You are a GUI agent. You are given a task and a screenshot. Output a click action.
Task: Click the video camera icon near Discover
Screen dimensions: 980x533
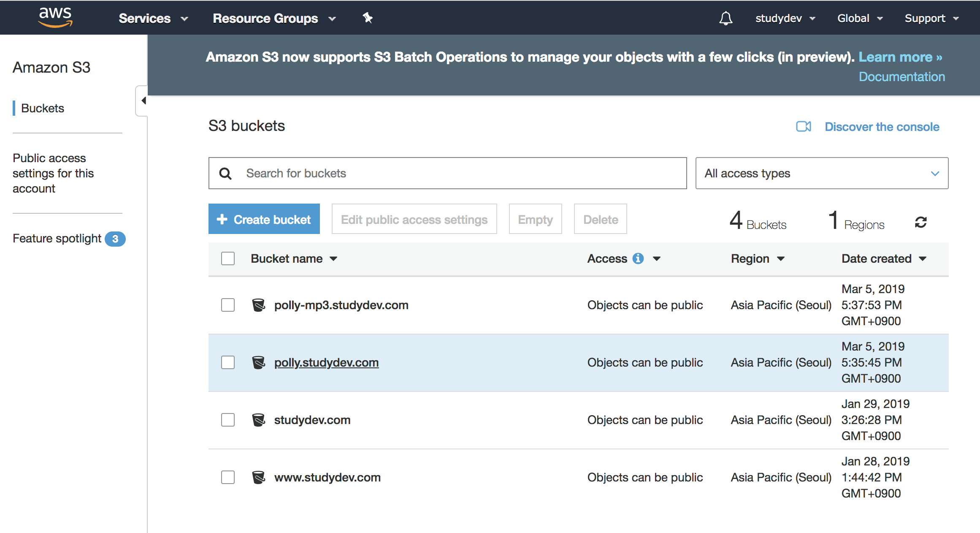pyautogui.click(x=803, y=126)
